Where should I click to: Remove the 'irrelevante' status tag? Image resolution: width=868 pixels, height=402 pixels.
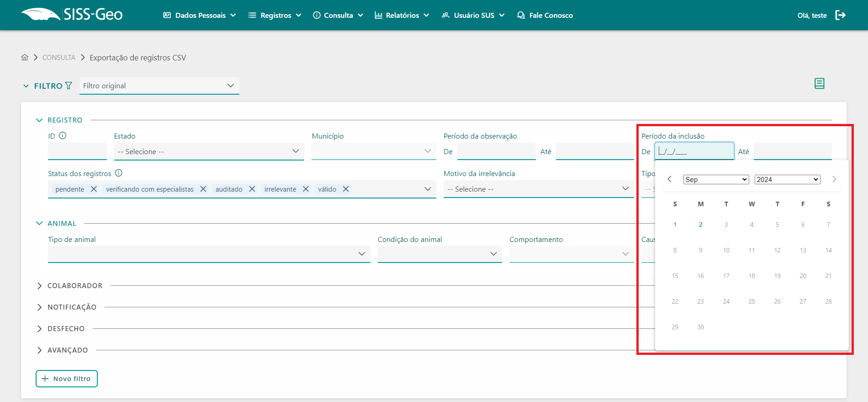click(x=306, y=189)
